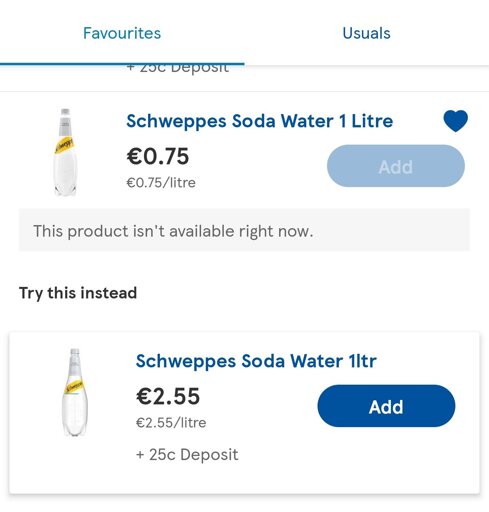This screenshot has width=489, height=512.
Task: View the unavailable Schweppes bottle thumbnail
Action: [65, 152]
